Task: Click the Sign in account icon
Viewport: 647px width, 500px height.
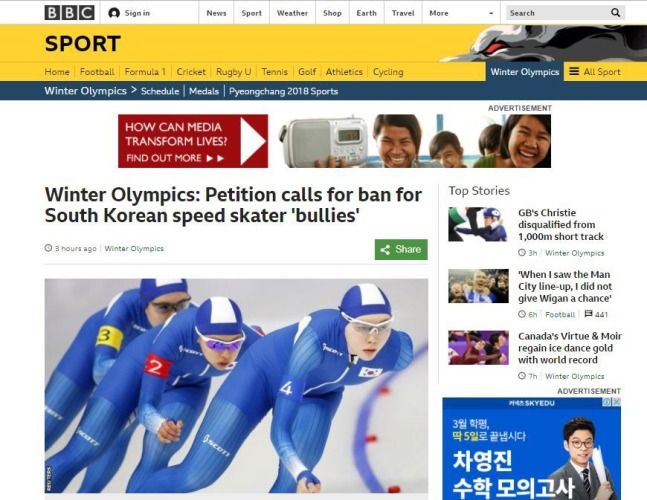Action: 114,13
